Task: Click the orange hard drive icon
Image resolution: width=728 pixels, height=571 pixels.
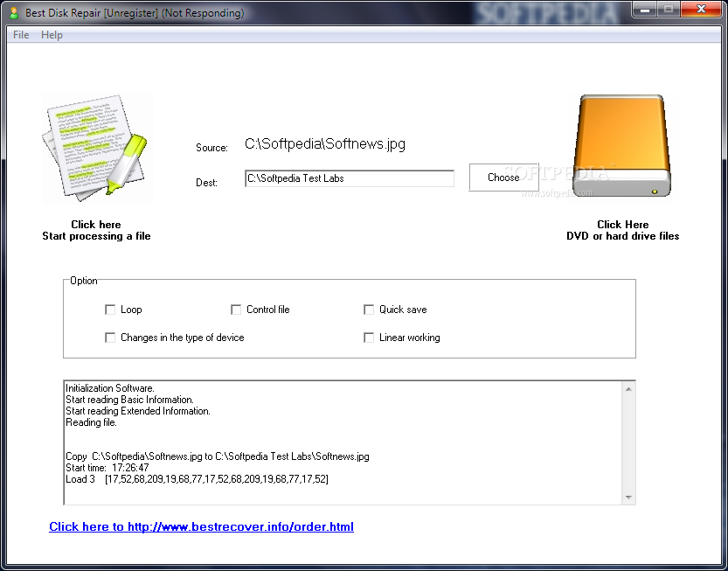Action: [622, 146]
